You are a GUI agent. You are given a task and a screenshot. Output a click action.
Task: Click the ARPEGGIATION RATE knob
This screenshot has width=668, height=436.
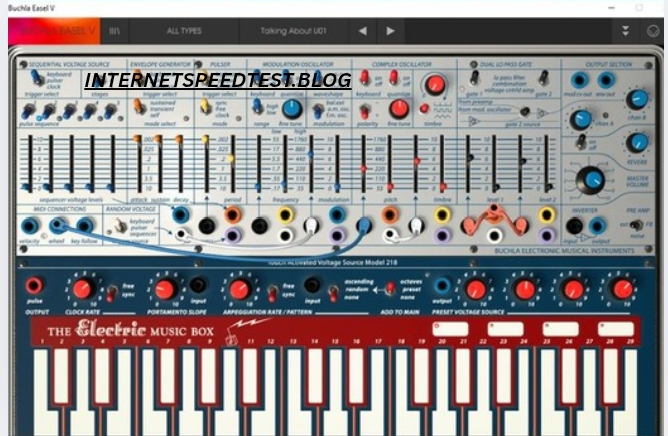[x=240, y=289]
